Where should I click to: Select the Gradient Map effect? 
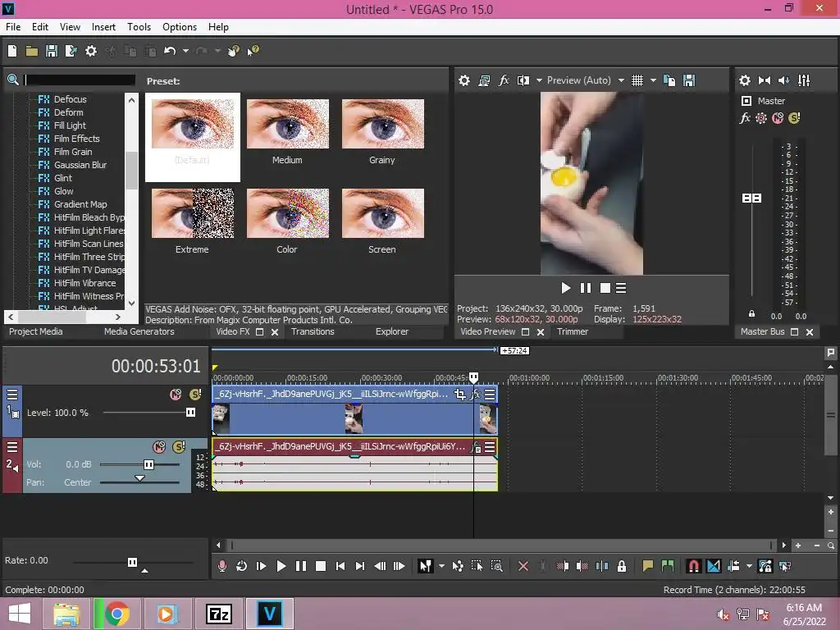(80, 204)
